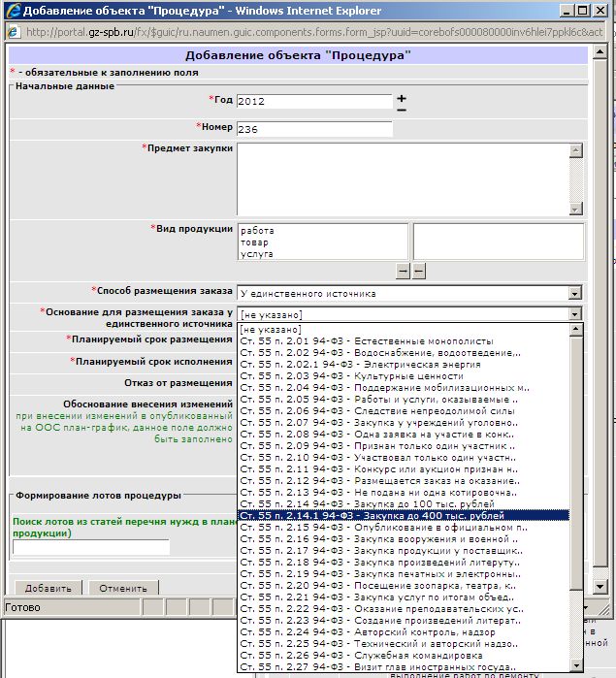Minimize the Internet Explorer window
The width and height of the screenshot is (616, 678).
coord(567,11)
